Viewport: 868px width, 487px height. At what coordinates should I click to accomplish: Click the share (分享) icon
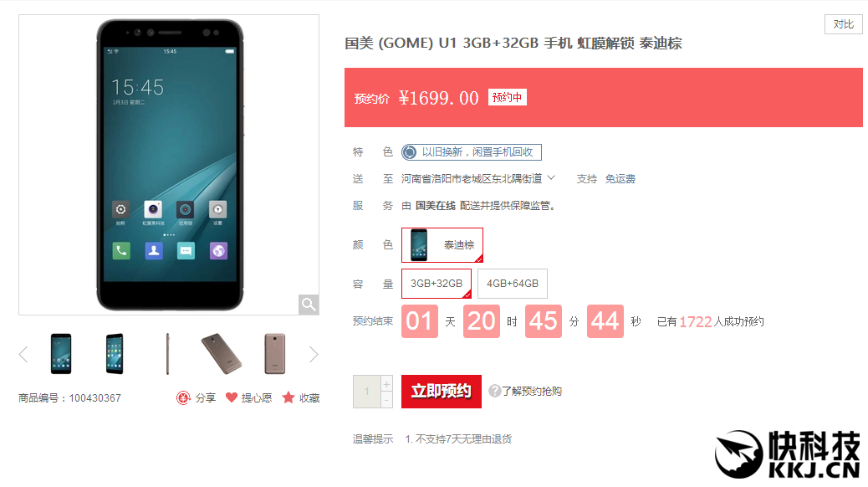pos(183,397)
